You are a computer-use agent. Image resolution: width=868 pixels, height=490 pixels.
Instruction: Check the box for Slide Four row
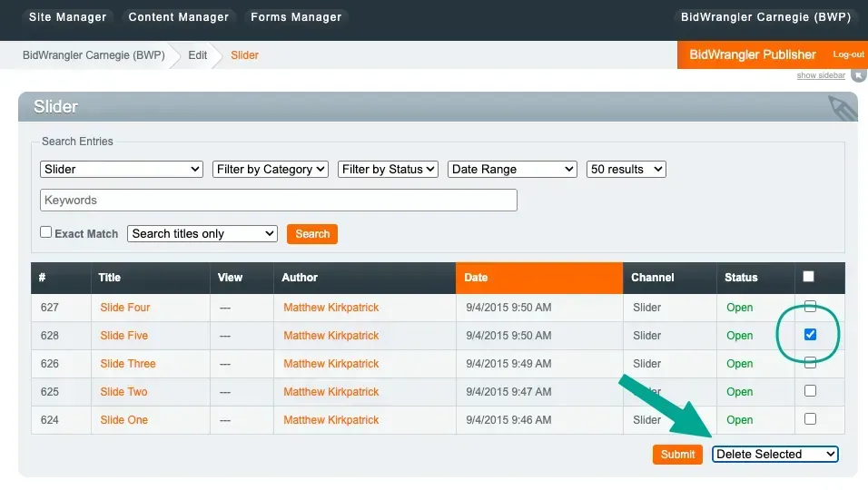click(810, 307)
